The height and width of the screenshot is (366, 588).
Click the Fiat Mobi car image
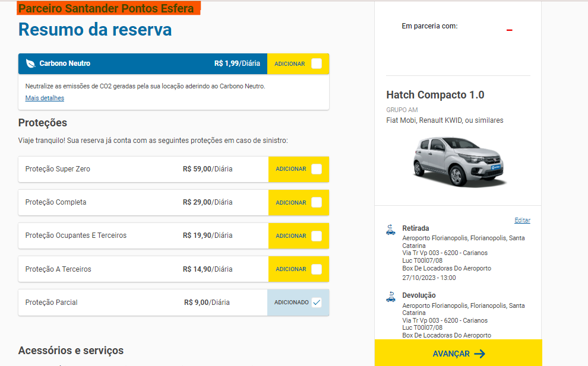coord(460,162)
